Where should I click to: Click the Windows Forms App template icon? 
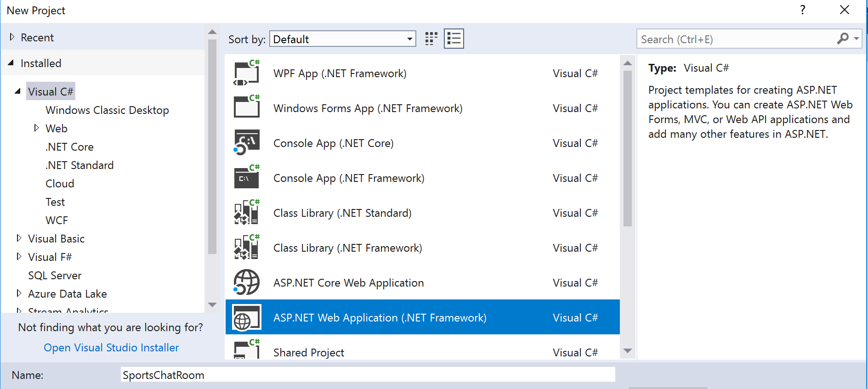(247, 108)
